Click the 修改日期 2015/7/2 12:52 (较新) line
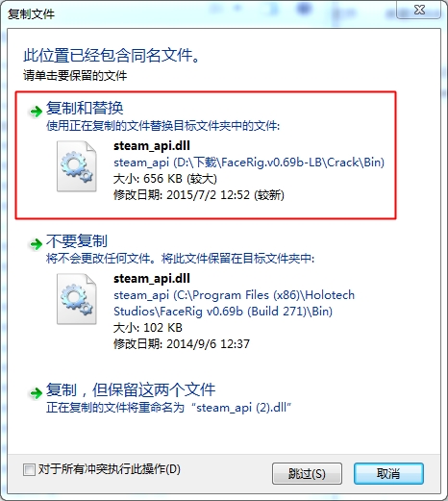The height and width of the screenshot is (501, 448). point(199,195)
